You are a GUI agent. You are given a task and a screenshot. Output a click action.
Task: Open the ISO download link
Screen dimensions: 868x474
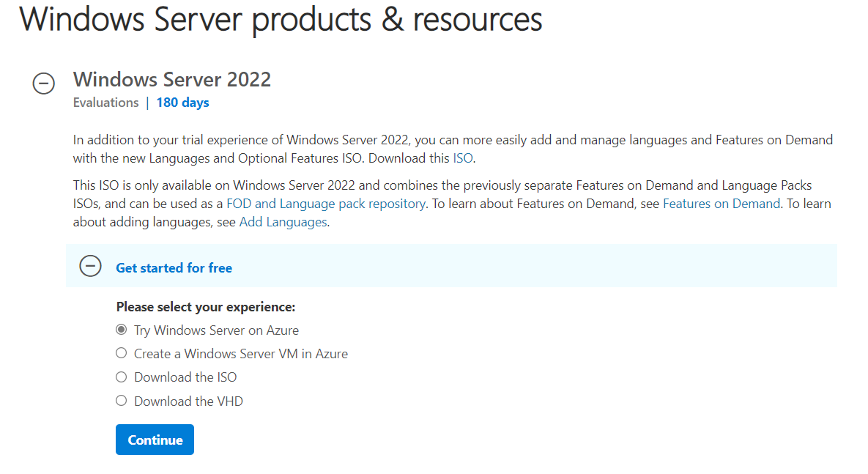tap(463, 158)
